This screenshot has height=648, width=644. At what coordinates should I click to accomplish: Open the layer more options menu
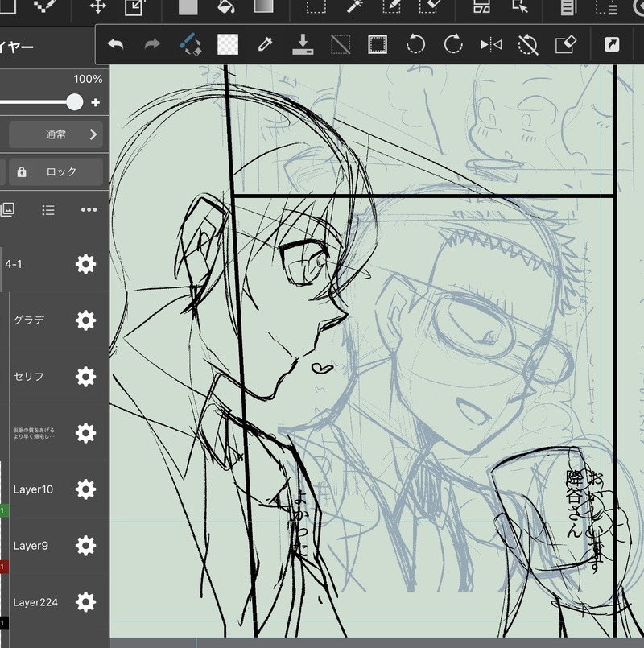point(89,210)
